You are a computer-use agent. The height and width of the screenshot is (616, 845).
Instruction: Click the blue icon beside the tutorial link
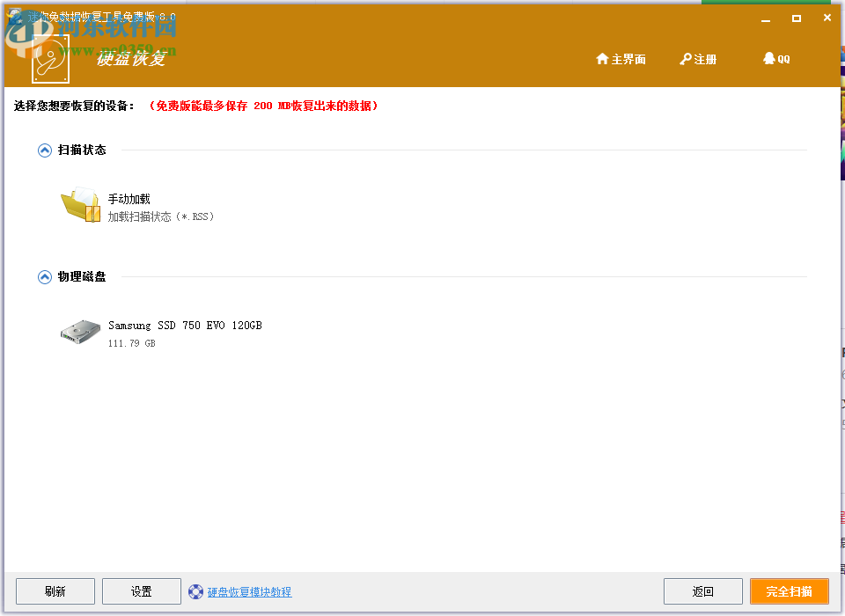(195, 591)
